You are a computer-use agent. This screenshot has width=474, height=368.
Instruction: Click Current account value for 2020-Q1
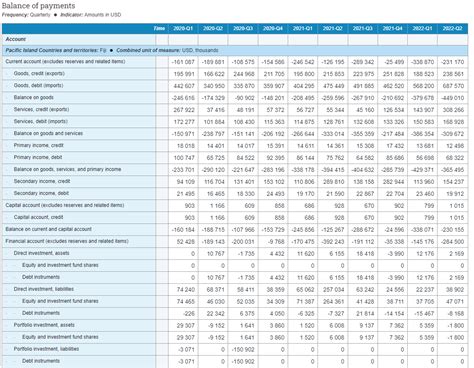183,62
